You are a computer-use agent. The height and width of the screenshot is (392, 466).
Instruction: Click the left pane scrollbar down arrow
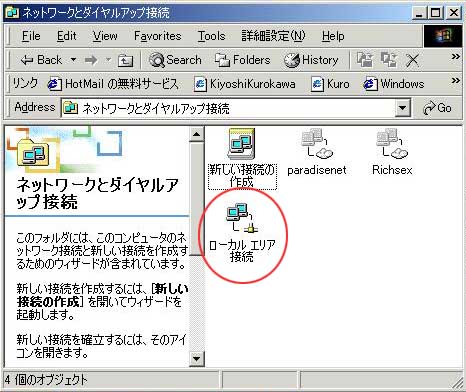coord(197,359)
